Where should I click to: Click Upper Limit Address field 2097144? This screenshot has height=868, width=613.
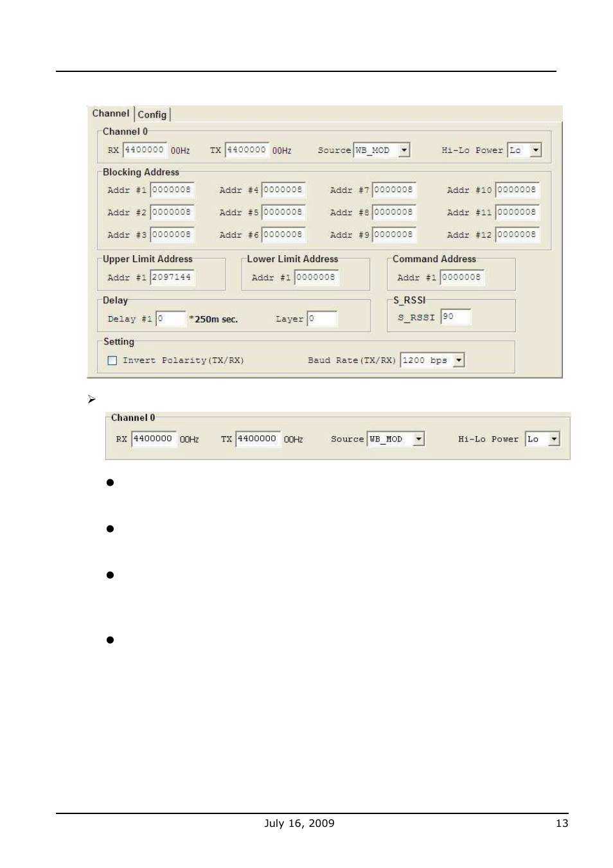(x=172, y=278)
